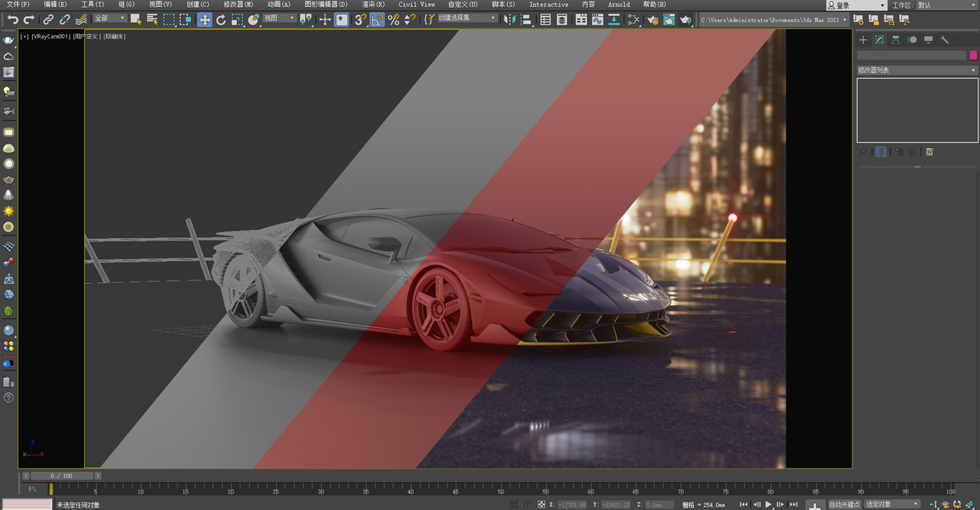Click the Play Animation button

(x=769, y=504)
